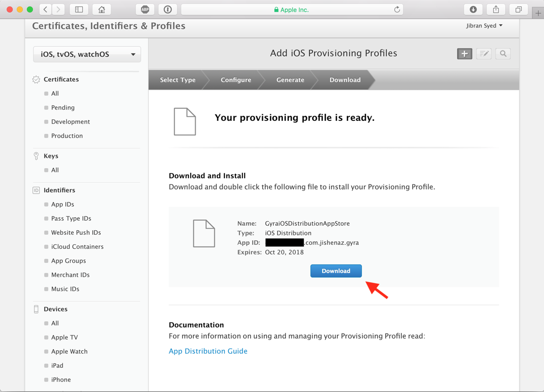This screenshot has height=392, width=544.
Task: Open App IDs identifiers
Action: (63, 205)
